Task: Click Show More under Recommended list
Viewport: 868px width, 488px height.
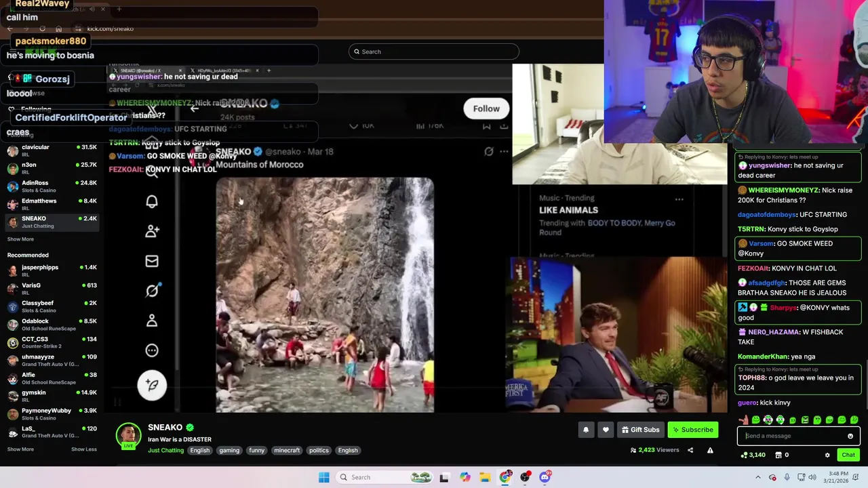Action: [x=20, y=449]
